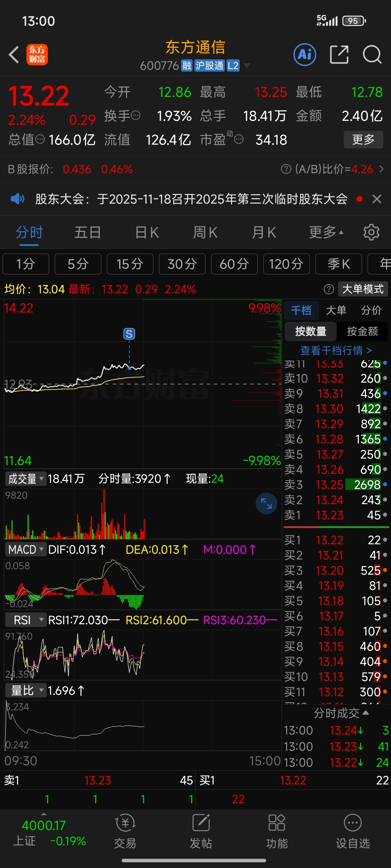The height and width of the screenshot is (868, 391).
Task: Open the search magnifier icon
Action: 372,55
